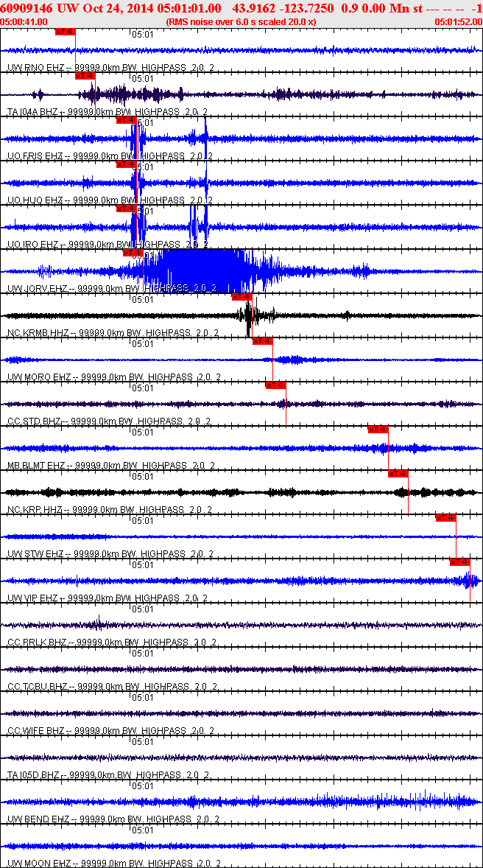Select the xT 4 pick flag on STW trace
The width and height of the screenshot is (483, 868).
[445, 518]
